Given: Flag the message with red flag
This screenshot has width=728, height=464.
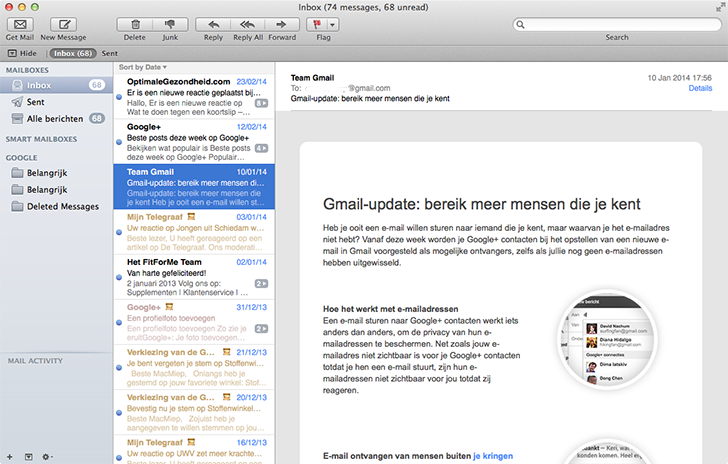Looking at the screenshot, I should pos(318,24).
